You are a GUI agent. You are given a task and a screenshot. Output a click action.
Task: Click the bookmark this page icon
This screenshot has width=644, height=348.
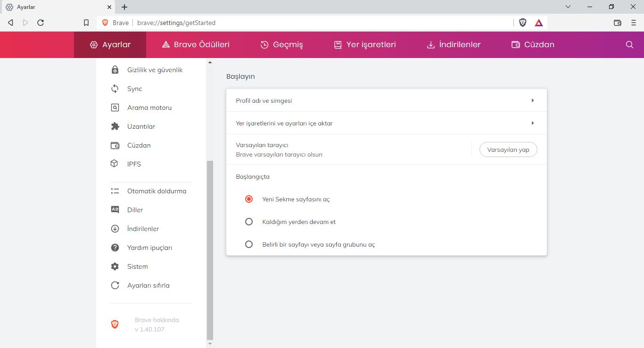coord(86,23)
